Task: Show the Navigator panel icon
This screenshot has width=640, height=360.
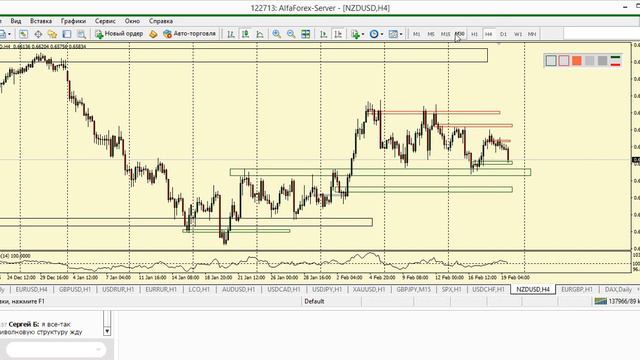Action: point(52,34)
